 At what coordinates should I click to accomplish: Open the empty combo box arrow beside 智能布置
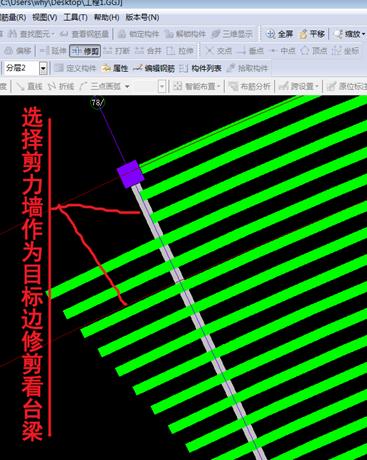click(162, 87)
